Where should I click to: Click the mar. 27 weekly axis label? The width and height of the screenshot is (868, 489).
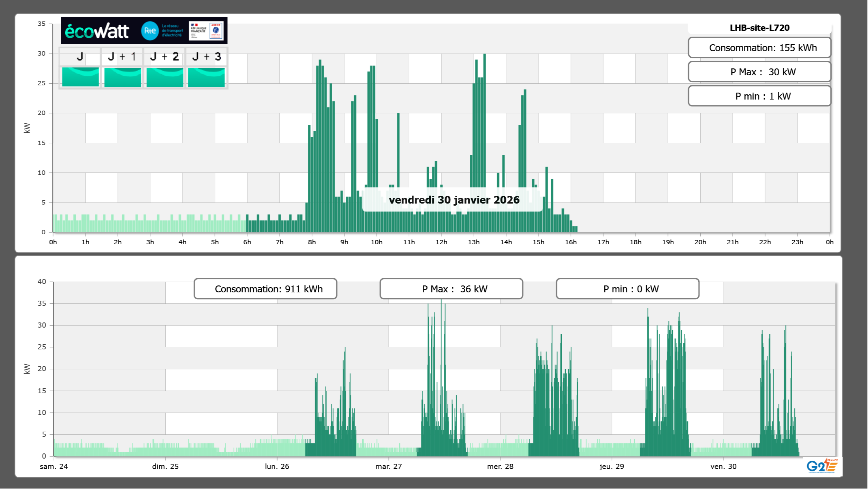click(389, 466)
